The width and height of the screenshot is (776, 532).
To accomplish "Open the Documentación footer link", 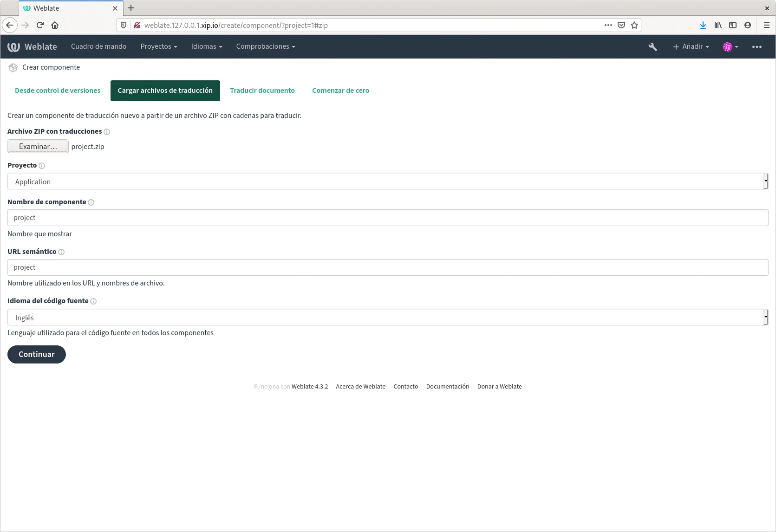I will (x=447, y=386).
